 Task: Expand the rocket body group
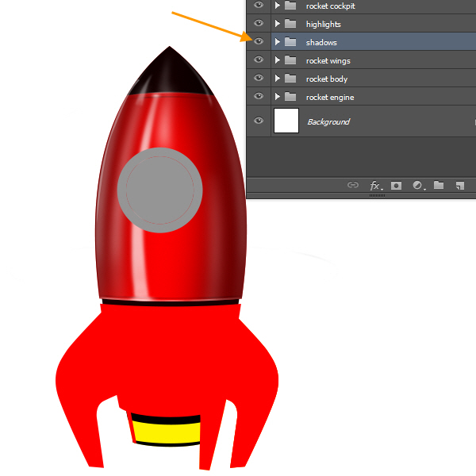click(x=277, y=79)
